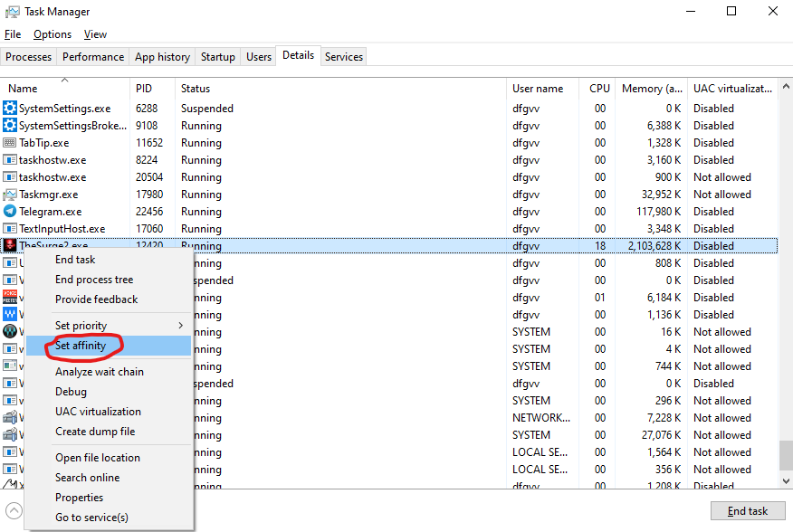Viewport: 793px width, 532px height.
Task: Choose Set affinity from the context menu
Action: tap(81, 346)
